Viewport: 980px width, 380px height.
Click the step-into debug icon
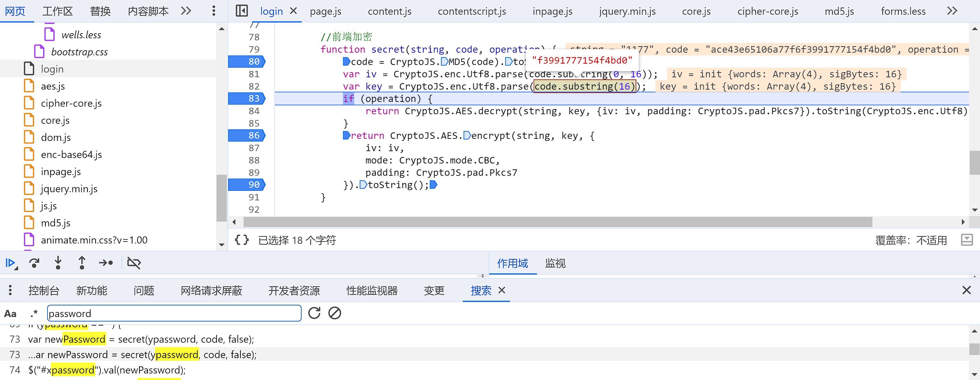[57, 263]
